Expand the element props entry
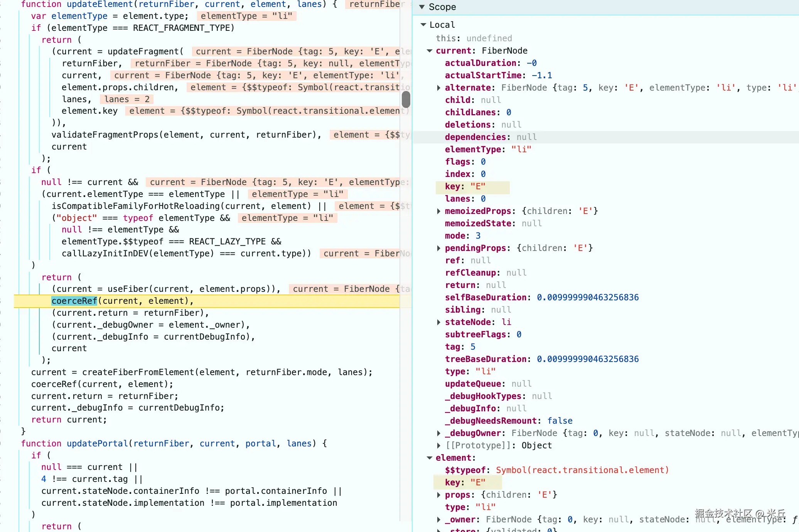This screenshot has width=799, height=532. (439, 495)
